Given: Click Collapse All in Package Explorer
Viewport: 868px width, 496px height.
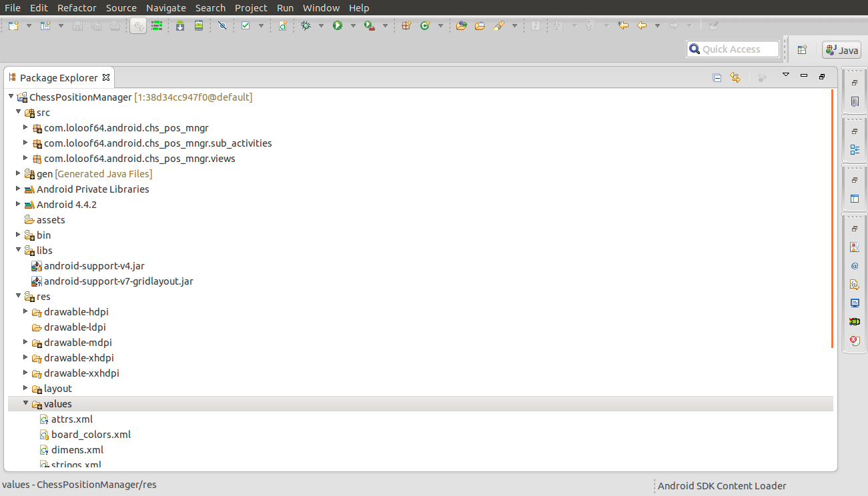Looking at the screenshot, I should click(x=717, y=77).
